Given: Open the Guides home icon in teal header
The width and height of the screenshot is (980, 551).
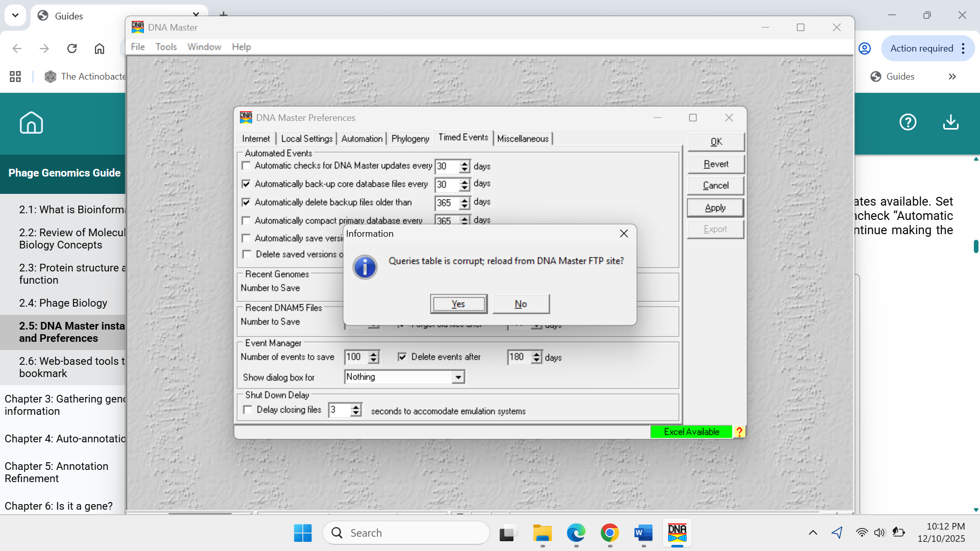Looking at the screenshot, I should 31,122.
